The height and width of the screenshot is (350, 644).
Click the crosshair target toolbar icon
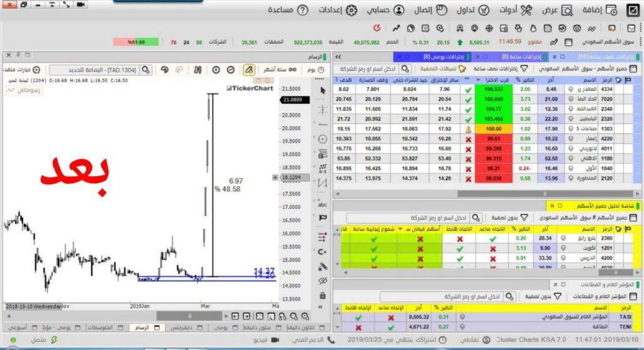click(489, 28)
